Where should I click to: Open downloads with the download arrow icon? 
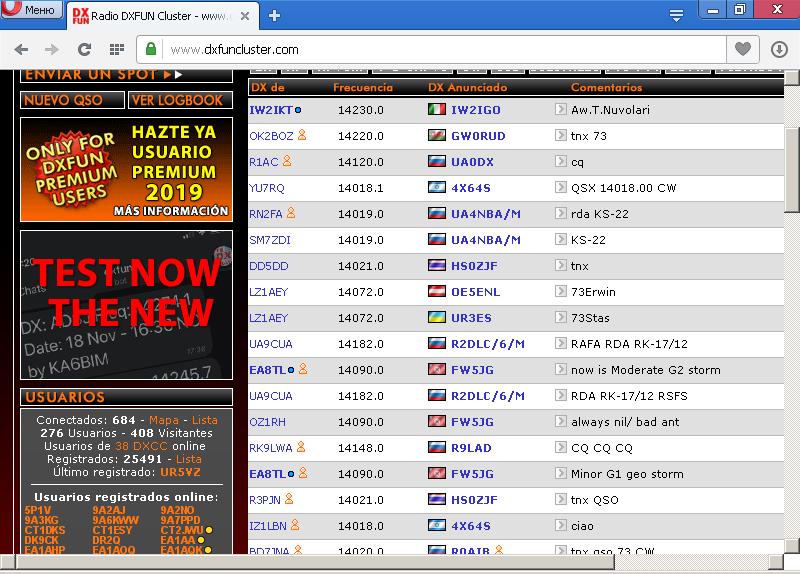779,49
